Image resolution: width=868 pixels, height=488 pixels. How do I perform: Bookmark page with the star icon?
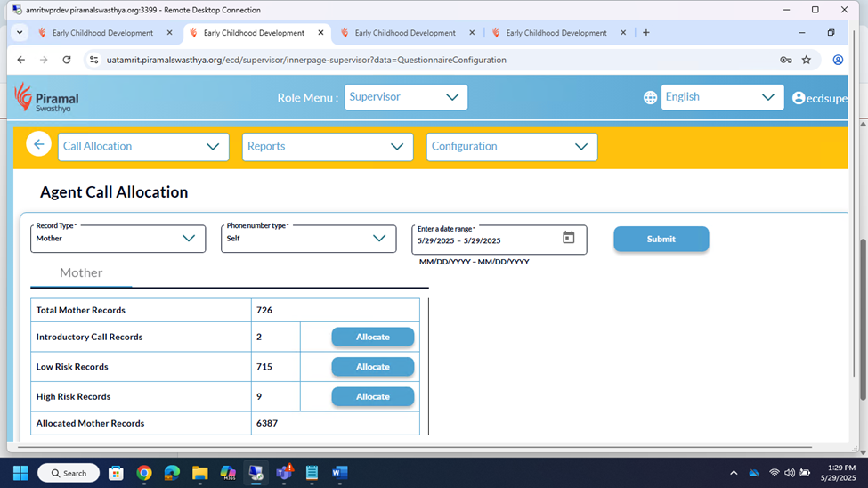807,60
